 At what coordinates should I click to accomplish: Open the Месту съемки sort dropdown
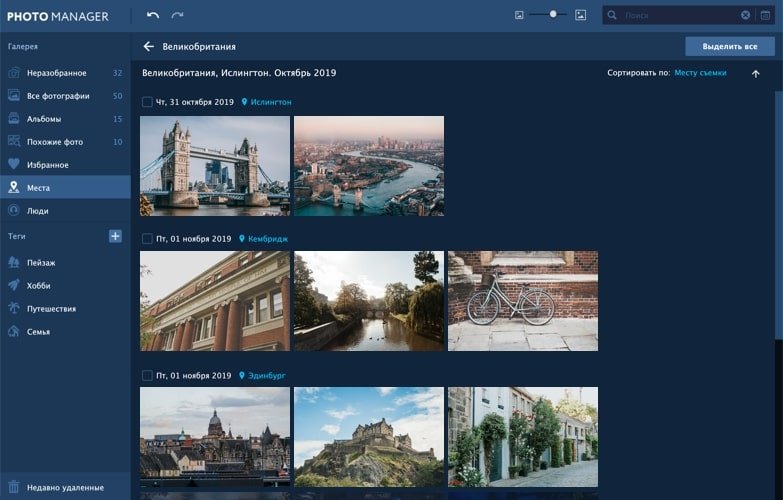point(700,73)
